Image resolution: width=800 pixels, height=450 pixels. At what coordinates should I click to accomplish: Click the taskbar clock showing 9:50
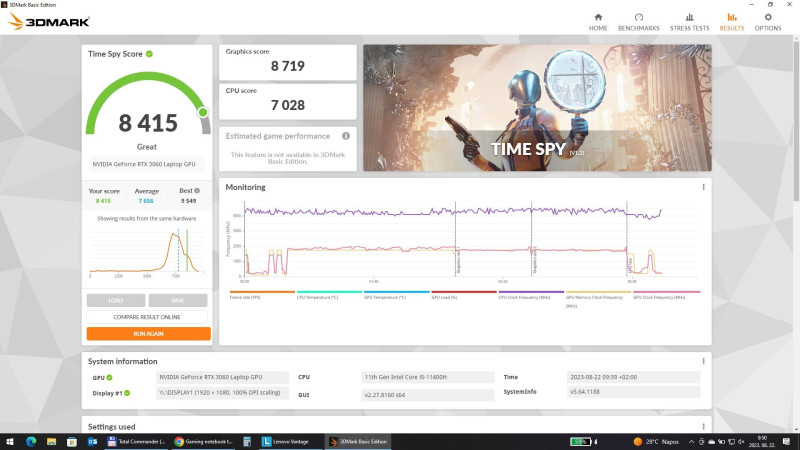coord(762,442)
